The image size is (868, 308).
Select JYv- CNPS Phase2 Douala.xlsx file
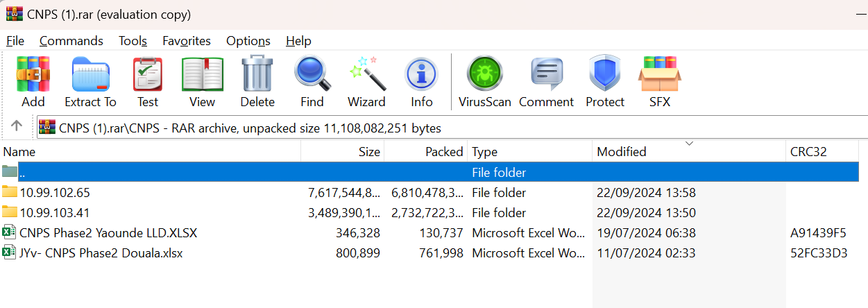pos(101,253)
